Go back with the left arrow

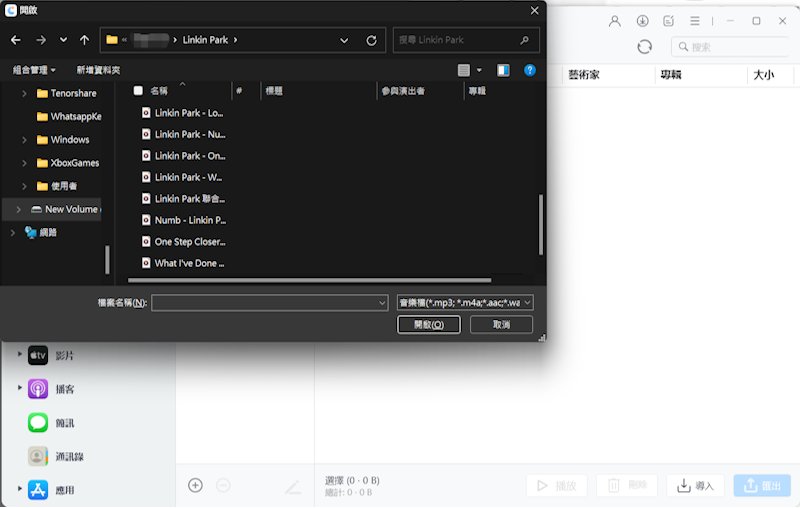16,40
